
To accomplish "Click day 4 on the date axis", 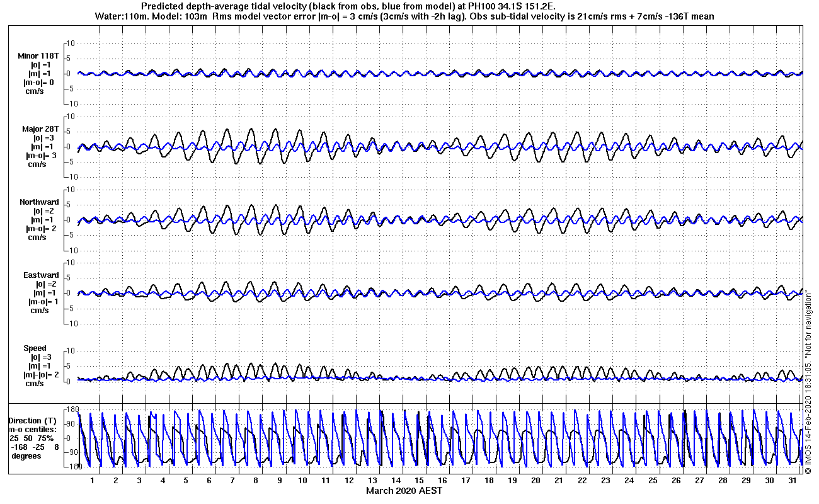I will click(162, 480).
